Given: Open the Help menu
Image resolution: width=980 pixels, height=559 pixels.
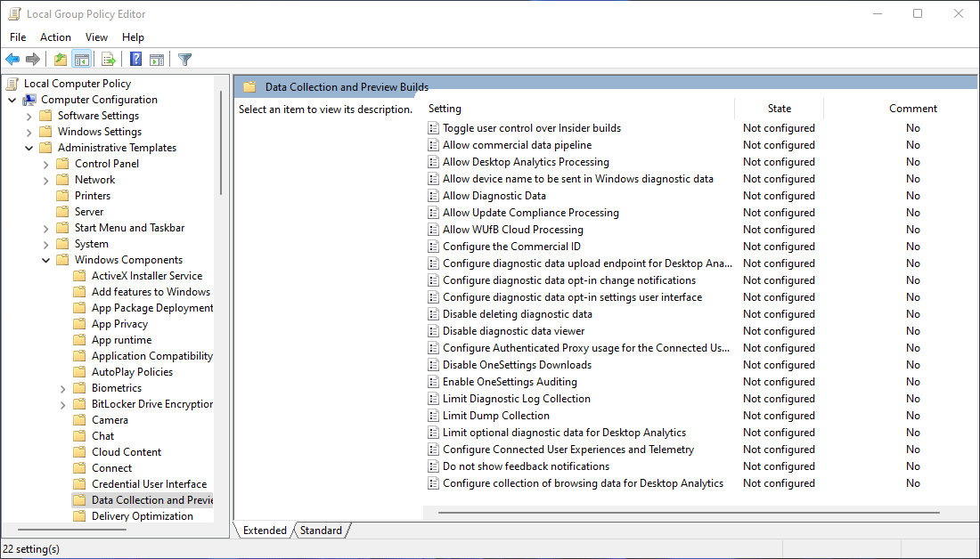Looking at the screenshot, I should [133, 37].
